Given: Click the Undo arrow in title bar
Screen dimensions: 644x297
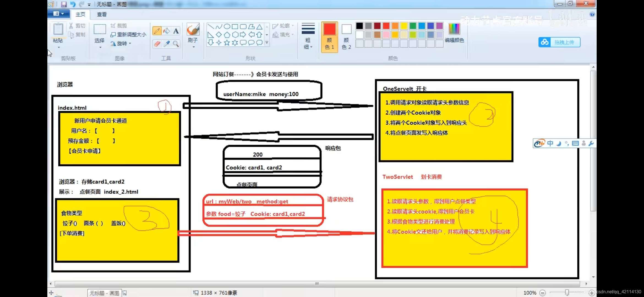Looking at the screenshot, I should (73, 4).
